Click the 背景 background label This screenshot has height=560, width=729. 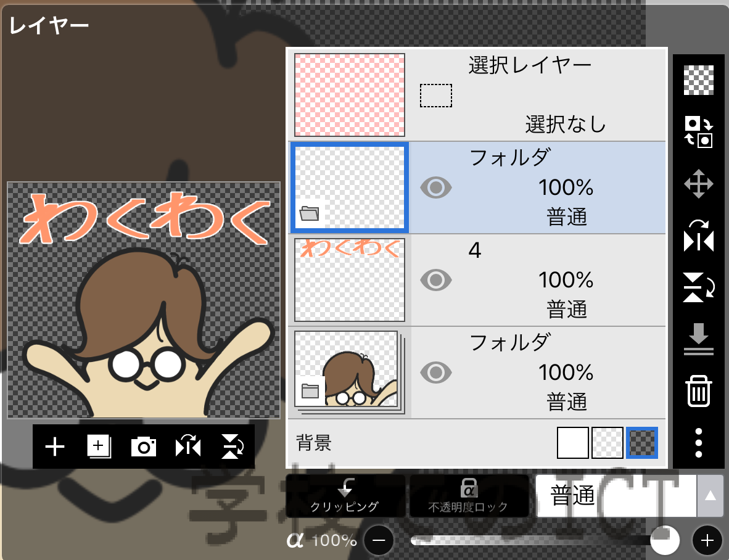(314, 443)
